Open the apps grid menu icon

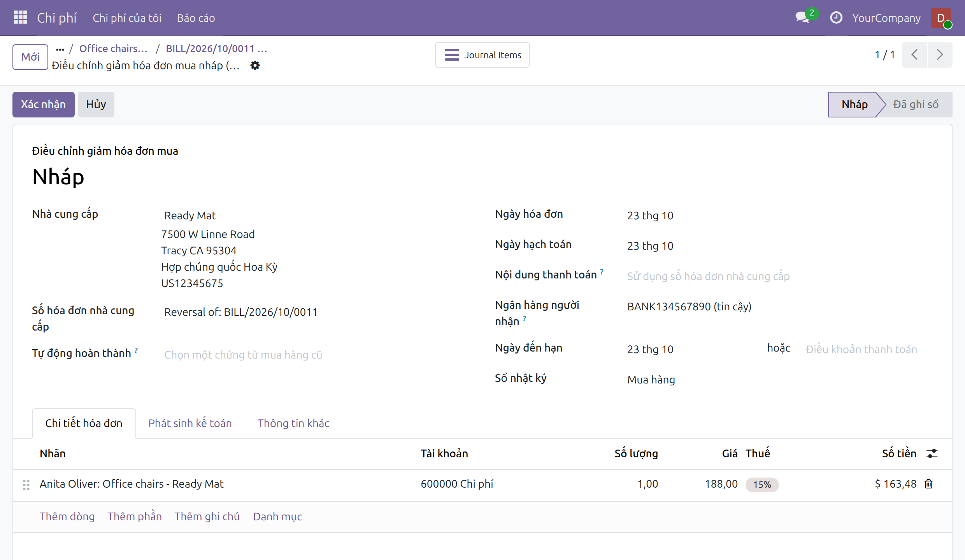(20, 17)
